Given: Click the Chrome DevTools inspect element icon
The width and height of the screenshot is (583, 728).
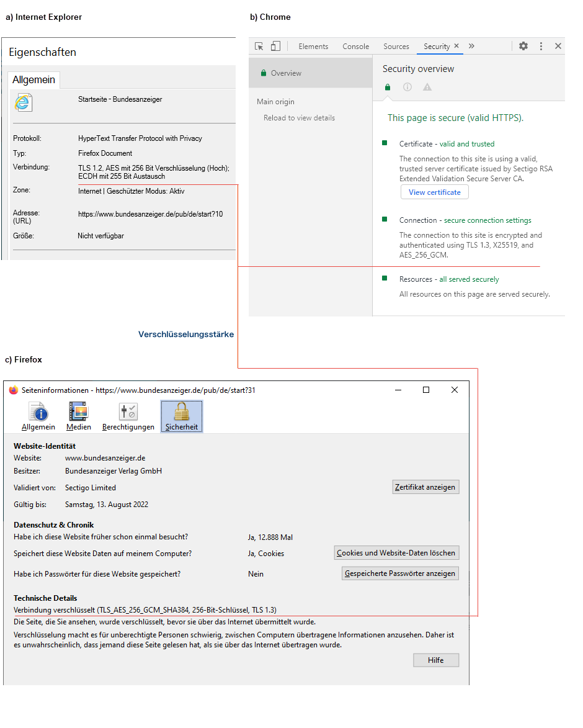Looking at the screenshot, I should (259, 46).
